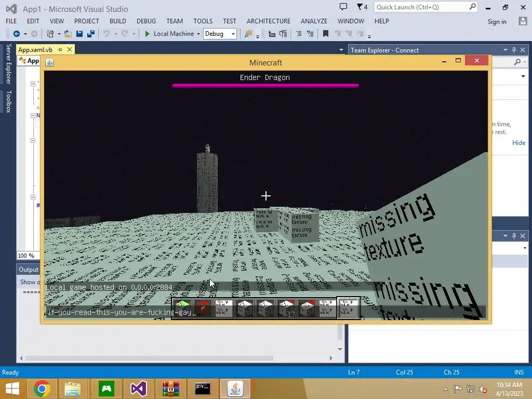The image size is (532, 399).
Task: Open New Project dropdown arrow
Action: (59, 34)
